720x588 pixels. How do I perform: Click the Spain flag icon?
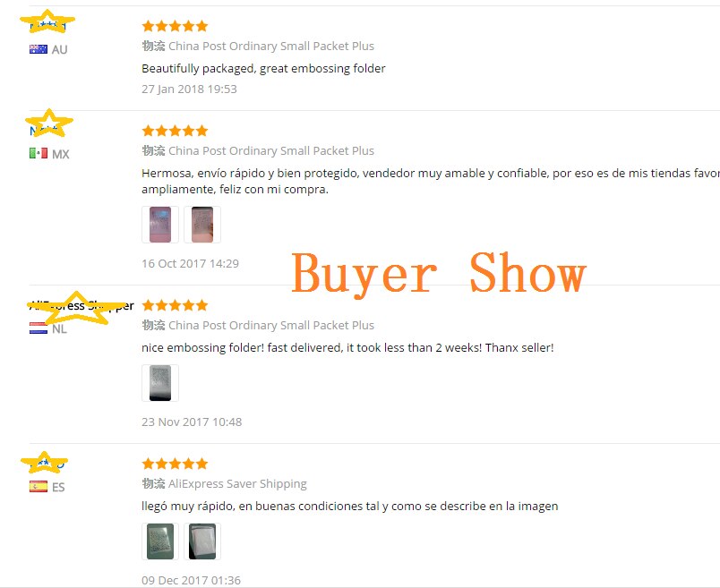click(x=39, y=487)
